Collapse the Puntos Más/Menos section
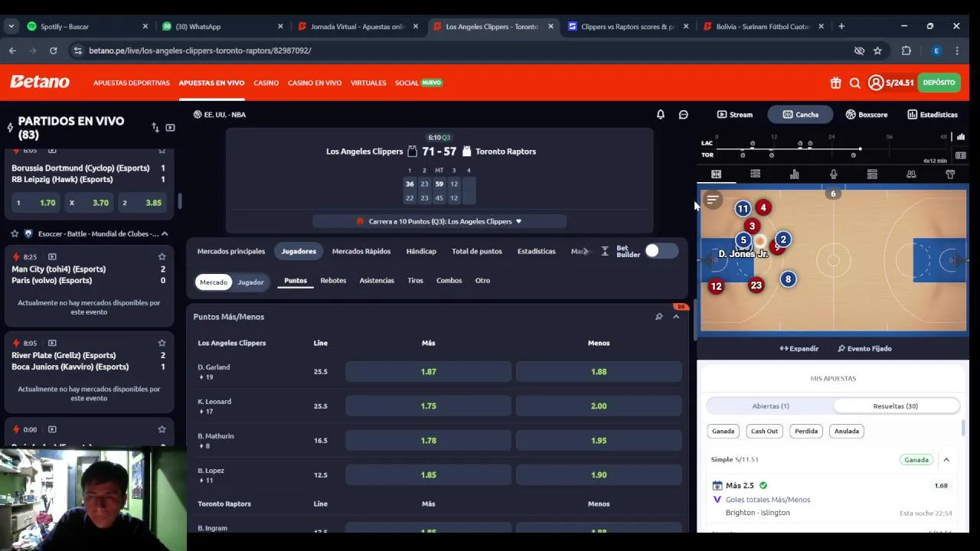 tap(676, 317)
